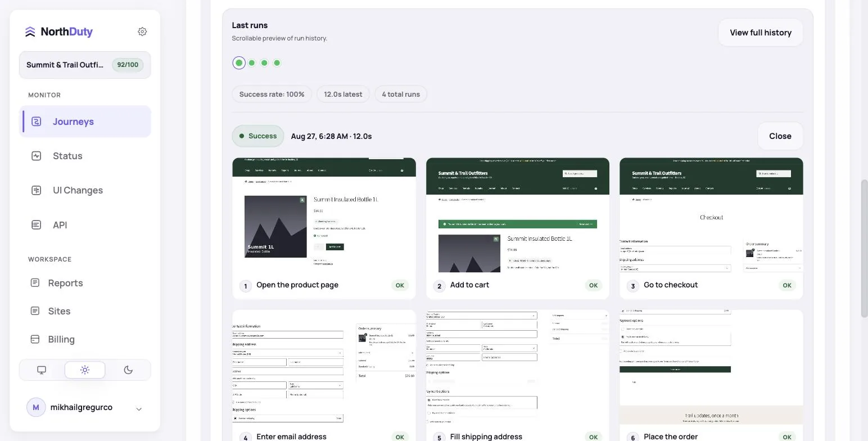Image resolution: width=868 pixels, height=441 pixels.
Task: Click the Billing sidebar icon
Action: [35, 339]
